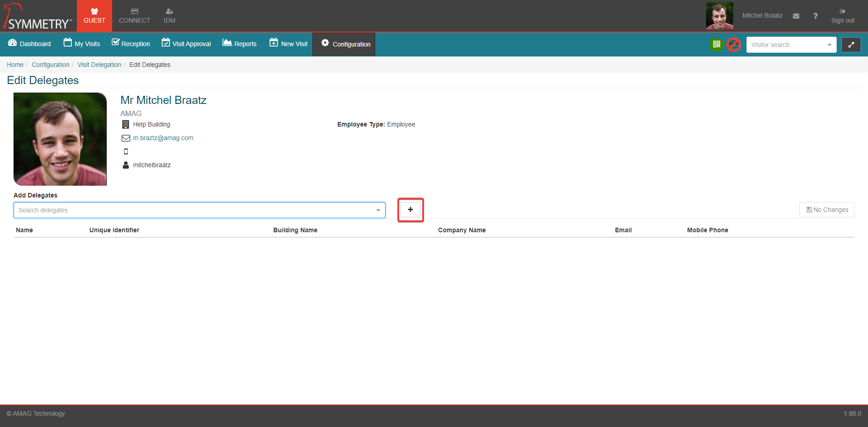The height and width of the screenshot is (427, 868).
Task: Expand the Visitor search dropdown arrow
Action: tap(829, 45)
